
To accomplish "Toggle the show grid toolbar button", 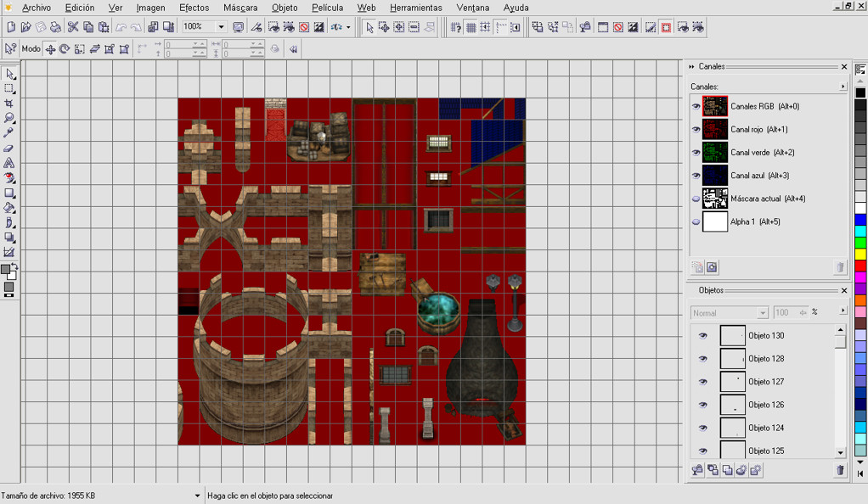I will [471, 27].
